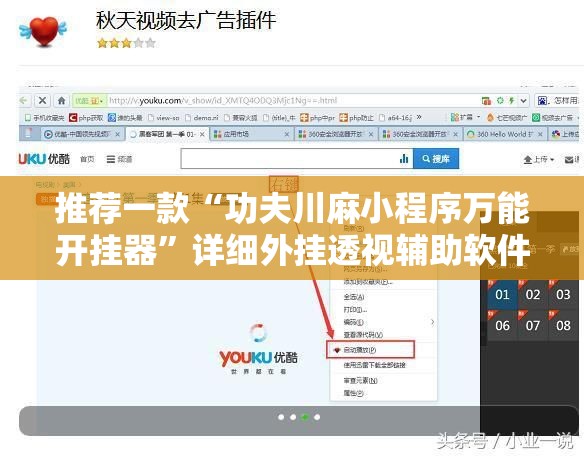584x456 pixels.
Task: Click the 秋天视频去广告插件 title
Action: (x=186, y=20)
